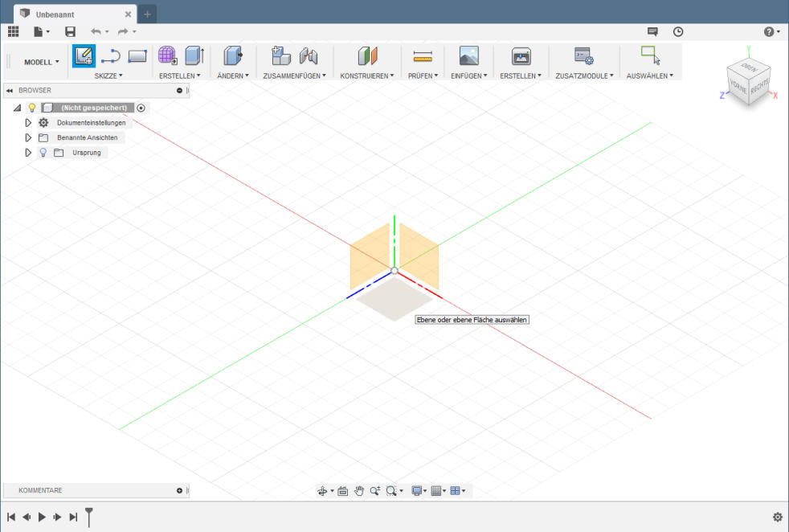
Task: Open the Scripts and Add-Ins icon
Action: [584, 56]
